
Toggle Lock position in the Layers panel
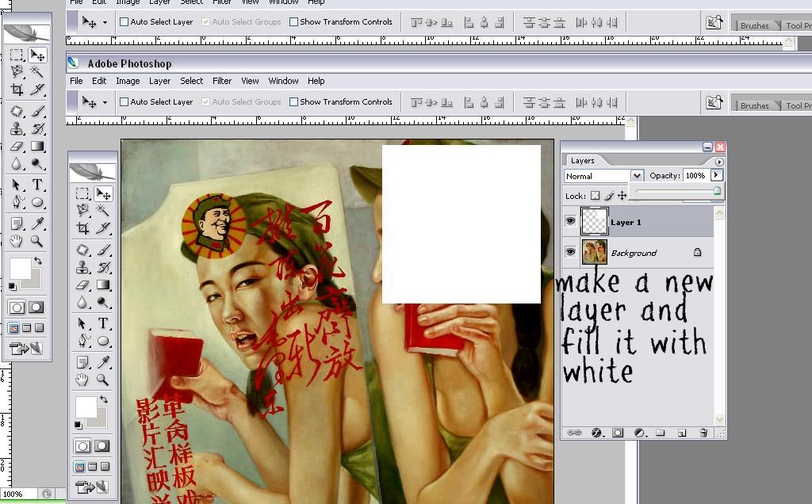click(x=622, y=196)
